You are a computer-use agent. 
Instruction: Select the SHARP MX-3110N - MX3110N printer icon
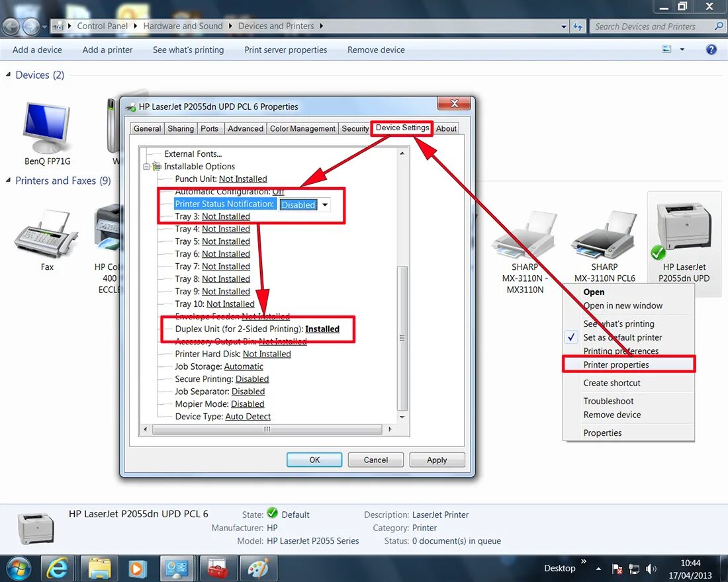point(525,235)
